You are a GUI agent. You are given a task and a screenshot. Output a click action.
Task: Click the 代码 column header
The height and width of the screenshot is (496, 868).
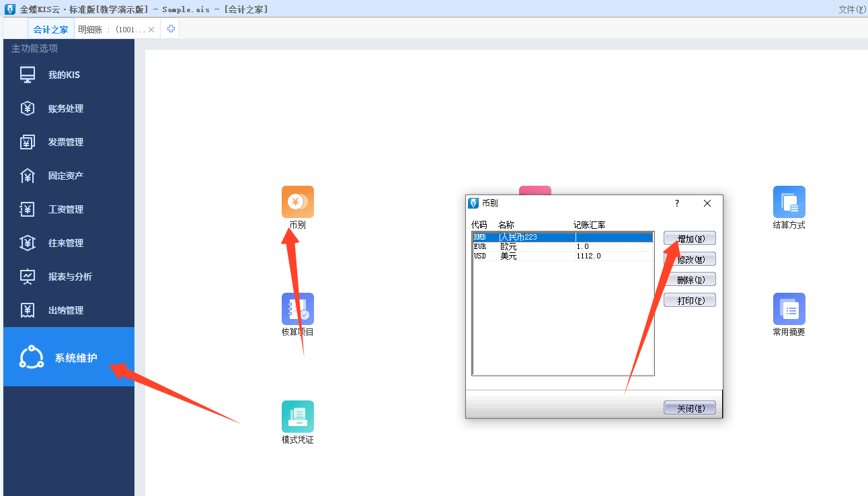pos(479,225)
